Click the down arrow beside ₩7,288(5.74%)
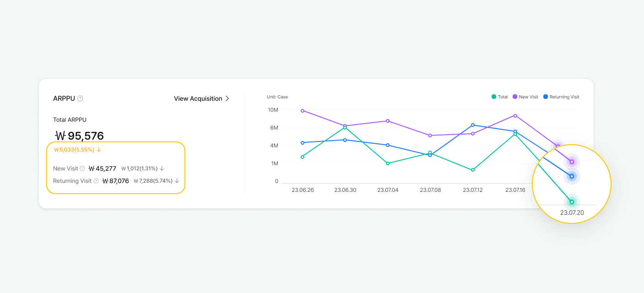The width and height of the screenshot is (644, 293). coord(177,181)
